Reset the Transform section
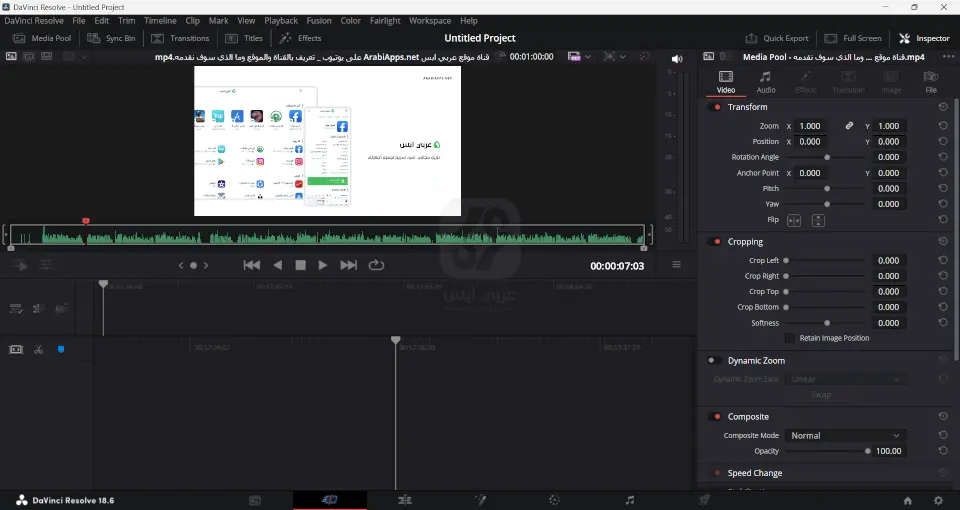The width and height of the screenshot is (960, 510). pos(943,107)
